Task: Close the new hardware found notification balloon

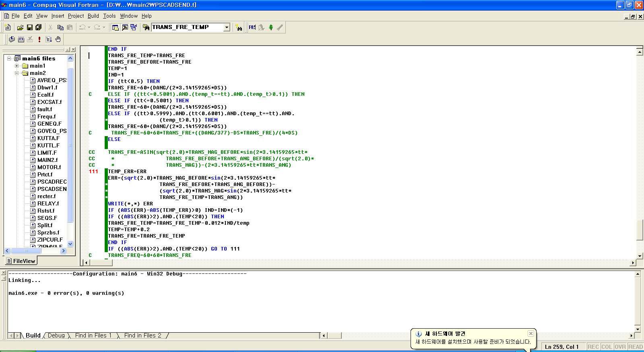Action: pos(531,333)
